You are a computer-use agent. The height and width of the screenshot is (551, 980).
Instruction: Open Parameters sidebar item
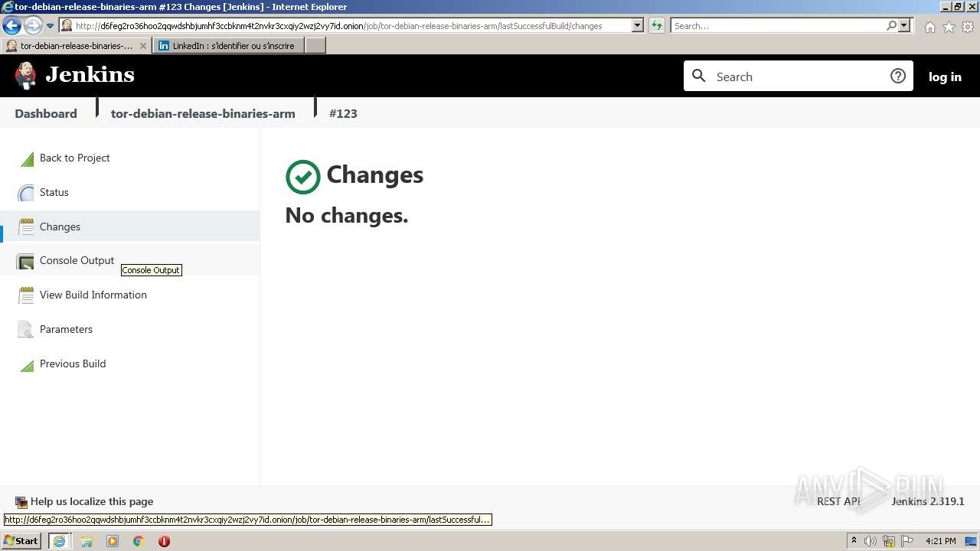pyautogui.click(x=66, y=329)
